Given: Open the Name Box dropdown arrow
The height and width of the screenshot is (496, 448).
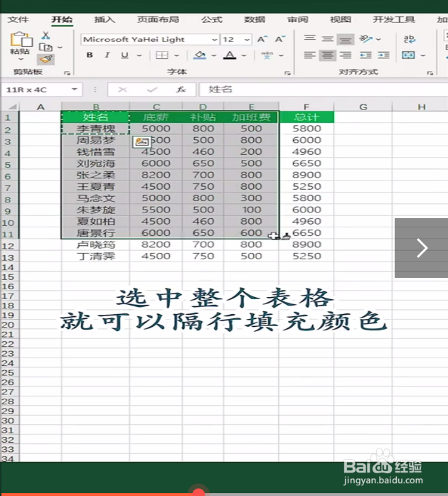Looking at the screenshot, I should click(x=75, y=90).
